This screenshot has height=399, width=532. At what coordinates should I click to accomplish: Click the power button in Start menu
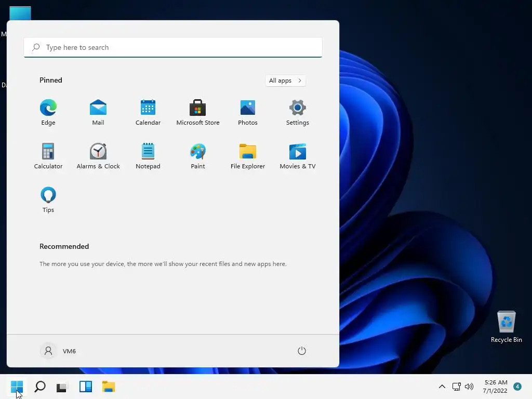(302, 351)
